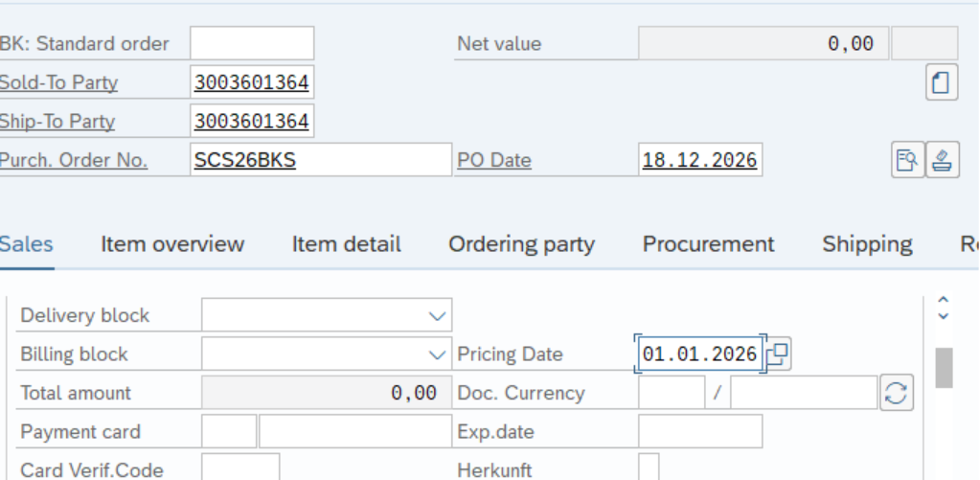The image size is (980, 480).
Task: Open the Shipping tab
Action: tap(867, 243)
